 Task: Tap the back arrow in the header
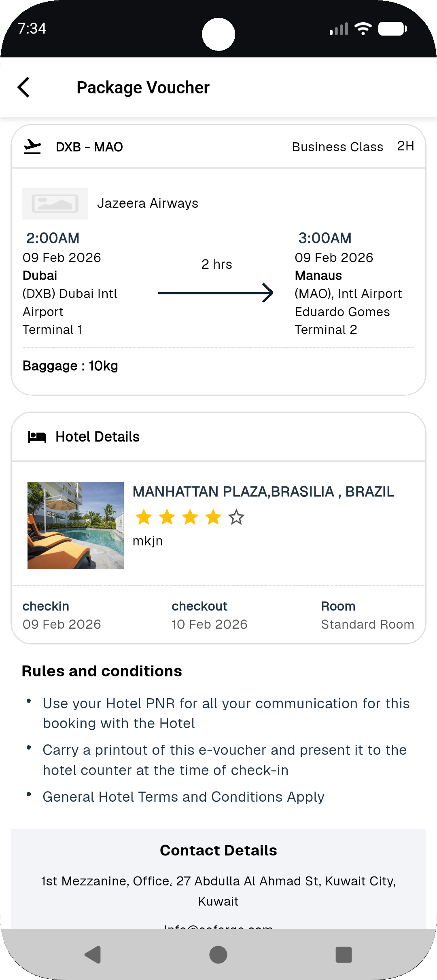[x=24, y=87]
